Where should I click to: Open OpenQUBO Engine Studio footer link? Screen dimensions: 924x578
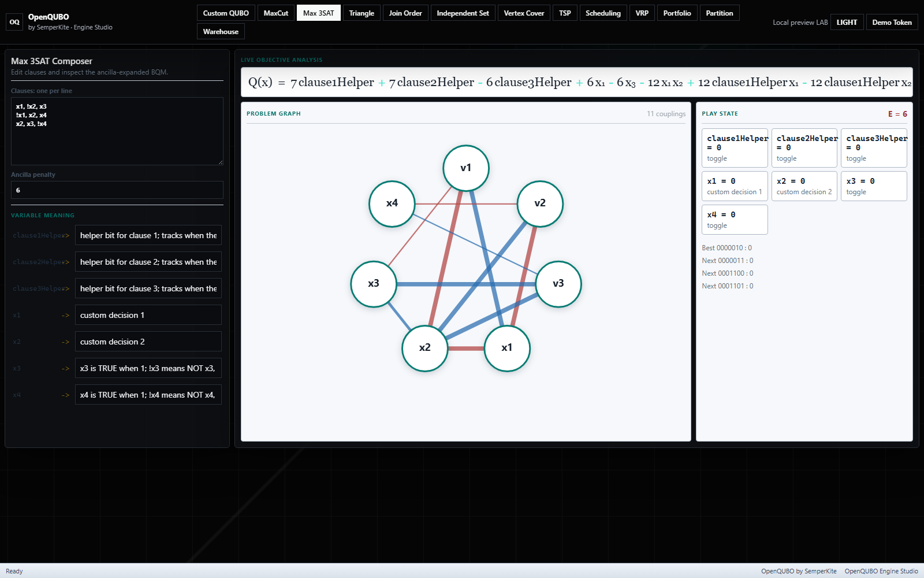[x=881, y=571]
